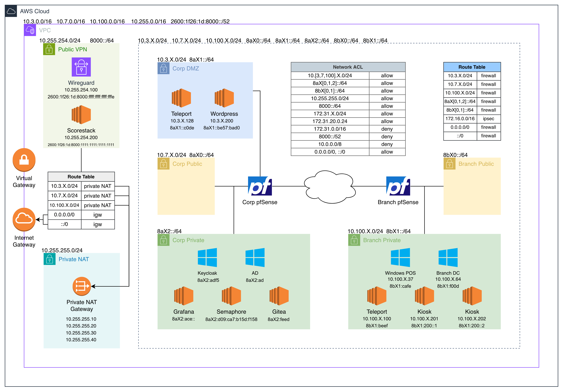The height and width of the screenshot is (392, 563).
Task: Click the Virtual Gateway lock icon
Action: pos(24,160)
